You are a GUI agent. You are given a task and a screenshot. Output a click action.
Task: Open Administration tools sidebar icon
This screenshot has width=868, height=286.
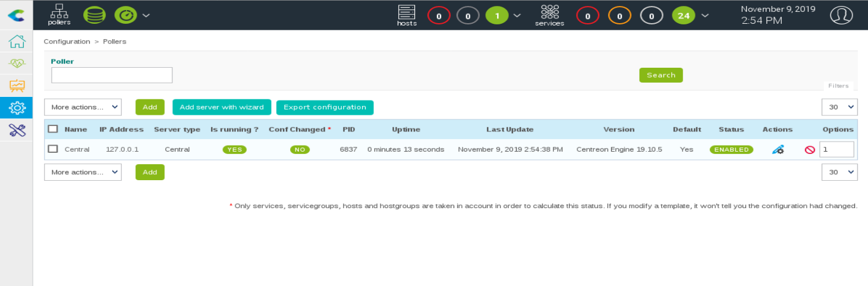(17, 130)
